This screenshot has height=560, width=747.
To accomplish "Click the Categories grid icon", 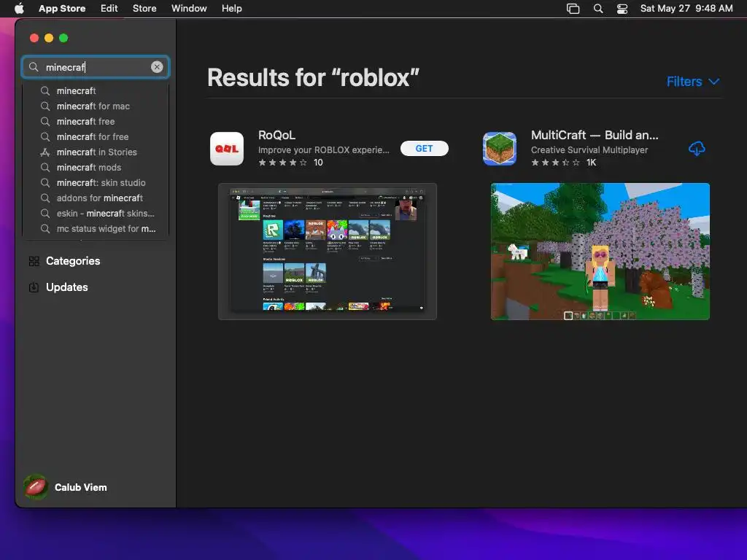I will point(34,261).
